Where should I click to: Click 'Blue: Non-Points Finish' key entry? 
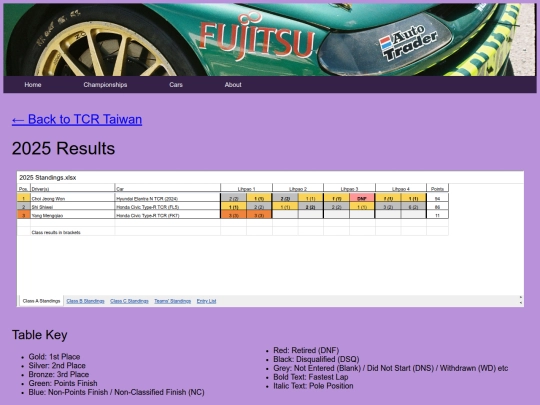[x=116, y=392]
